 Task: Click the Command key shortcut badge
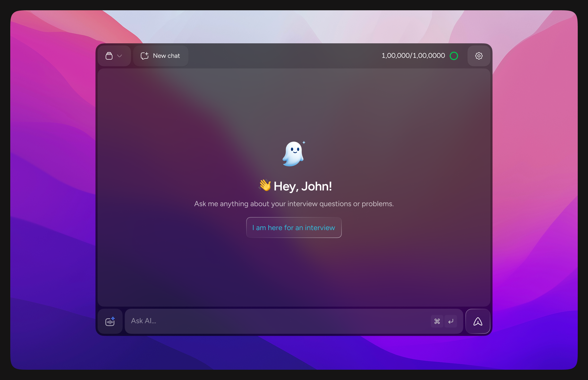coord(437,321)
